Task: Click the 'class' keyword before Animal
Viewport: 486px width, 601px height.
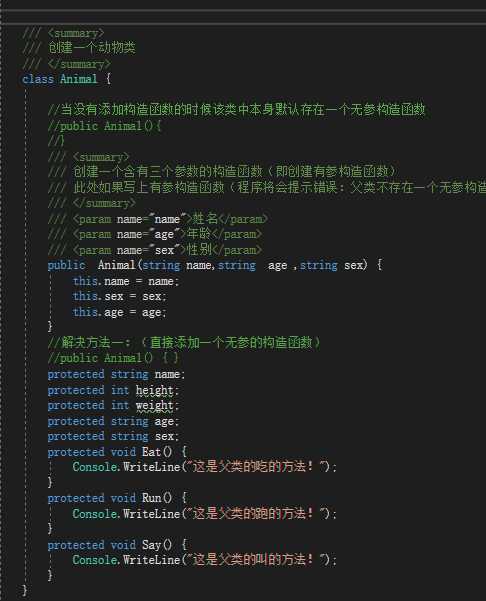Action: [38, 79]
